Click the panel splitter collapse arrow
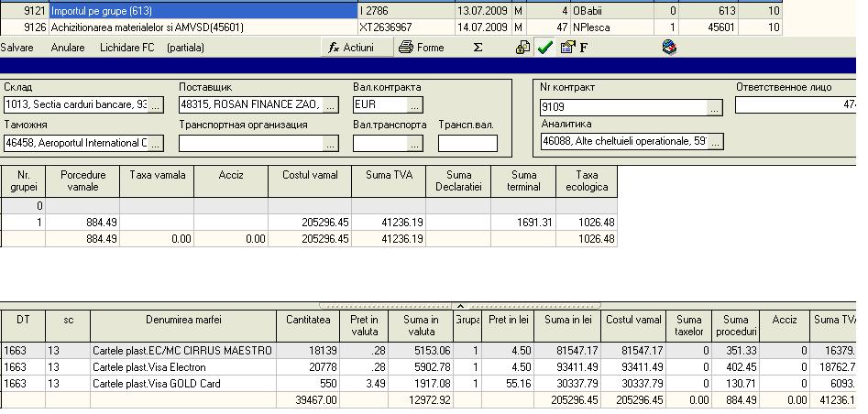 (459, 306)
